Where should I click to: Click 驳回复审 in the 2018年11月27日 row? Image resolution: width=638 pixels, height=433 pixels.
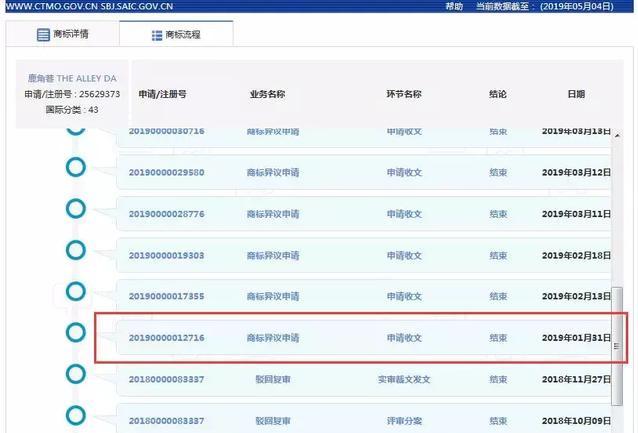click(x=273, y=379)
